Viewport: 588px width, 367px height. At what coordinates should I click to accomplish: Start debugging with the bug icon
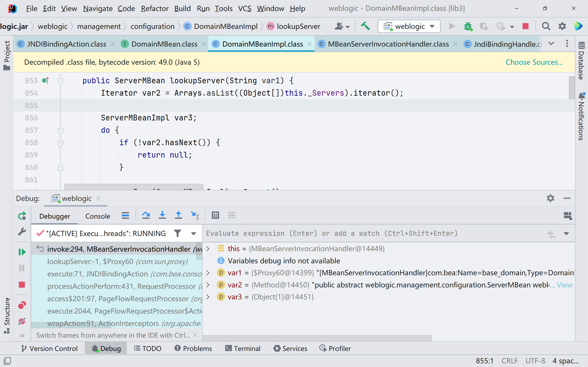tap(468, 26)
